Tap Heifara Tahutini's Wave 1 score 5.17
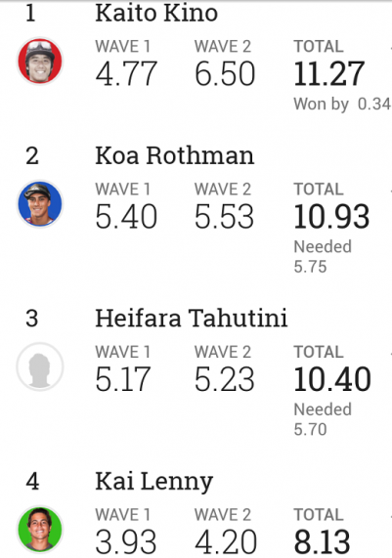392x558 pixels. click(123, 379)
